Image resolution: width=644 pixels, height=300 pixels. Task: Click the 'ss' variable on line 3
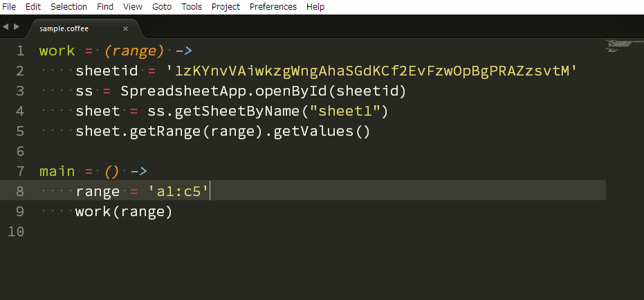pyautogui.click(x=84, y=91)
